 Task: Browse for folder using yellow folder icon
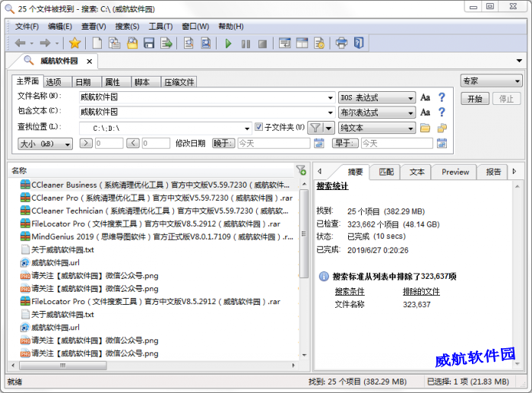click(x=425, y=128)
